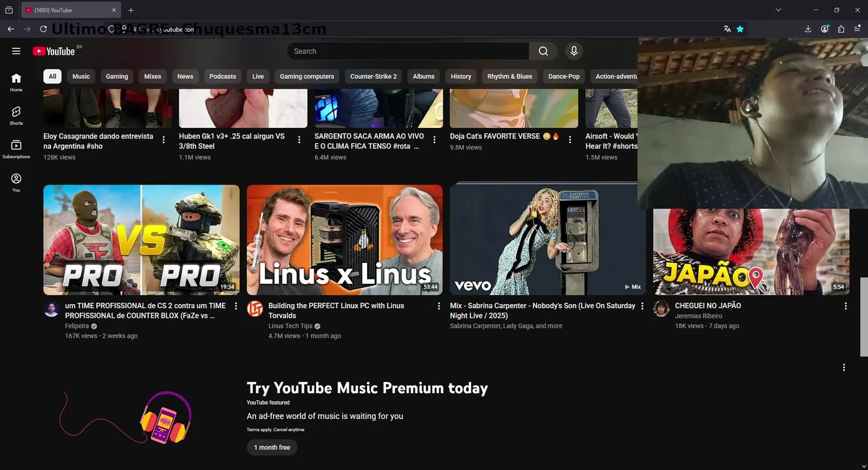Select the News filter chip
Screen dimensions: 868x470
pos(185,76)
